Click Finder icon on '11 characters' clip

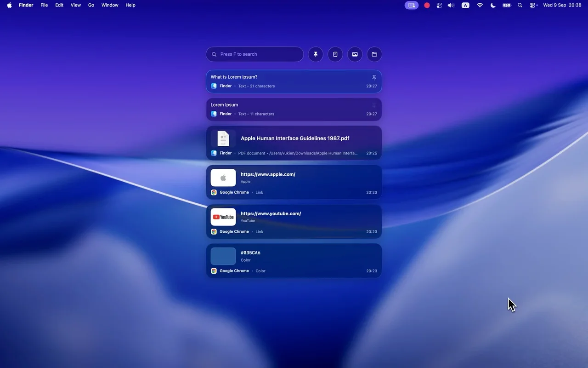pos(214,114)
